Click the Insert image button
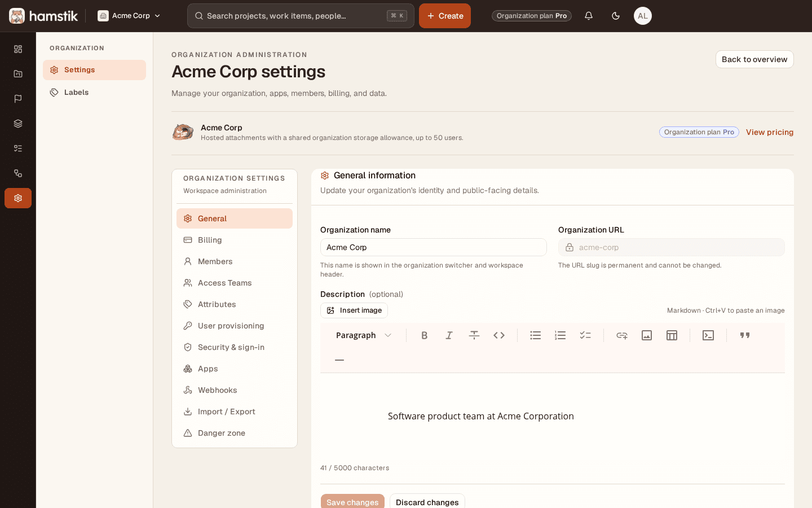The image size is (812, 508). (x=354, y=310)
